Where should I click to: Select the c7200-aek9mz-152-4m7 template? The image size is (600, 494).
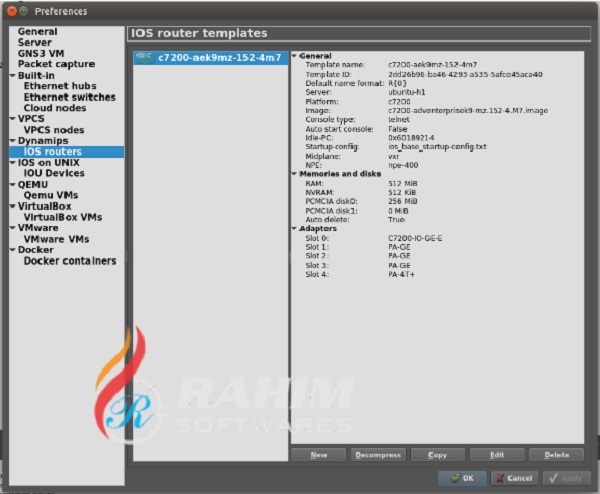pyautogui.click(x=210, y=58)
